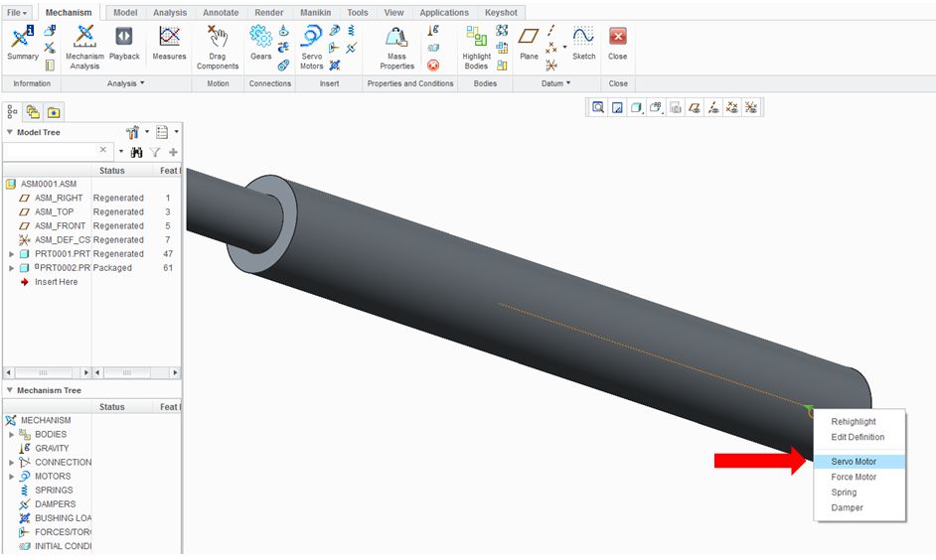Image resolution: width=936 pixels, height=560 pixels.
Task: Choose Edit Definition in context menu
Action: tap(859, 437)
